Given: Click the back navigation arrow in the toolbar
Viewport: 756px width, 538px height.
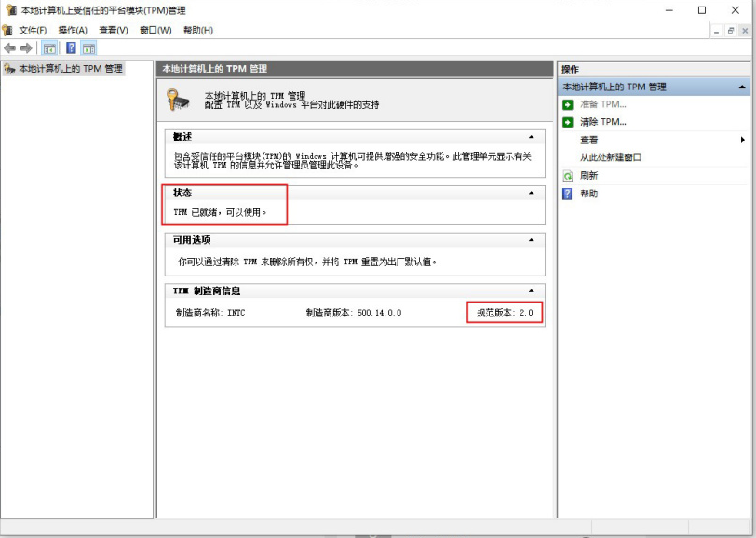Looking at the screenshot, I should pyautogui.click(x=11, y=47).
